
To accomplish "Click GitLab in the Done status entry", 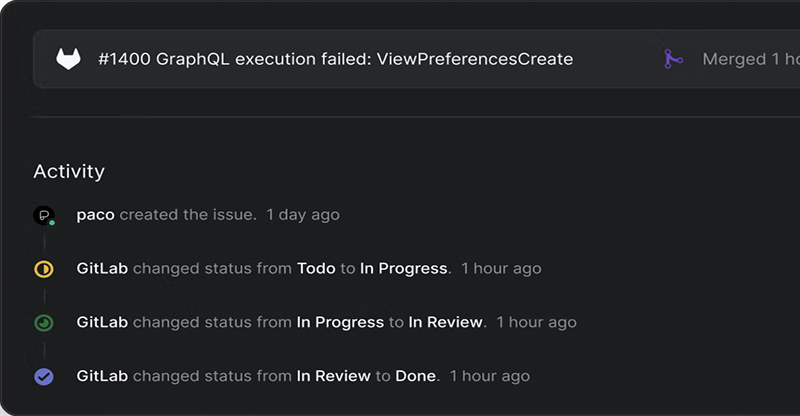I will pos(102,376).
